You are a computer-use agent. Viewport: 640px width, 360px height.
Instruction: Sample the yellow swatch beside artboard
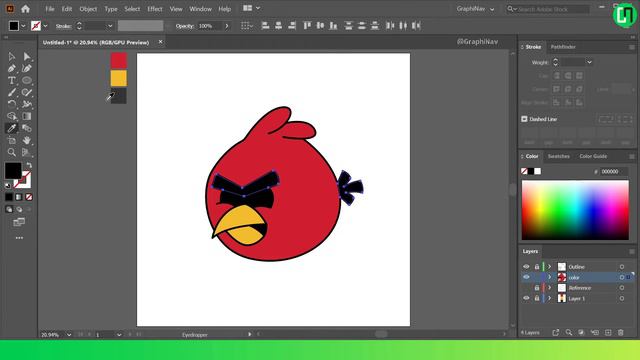click(119, 78)
